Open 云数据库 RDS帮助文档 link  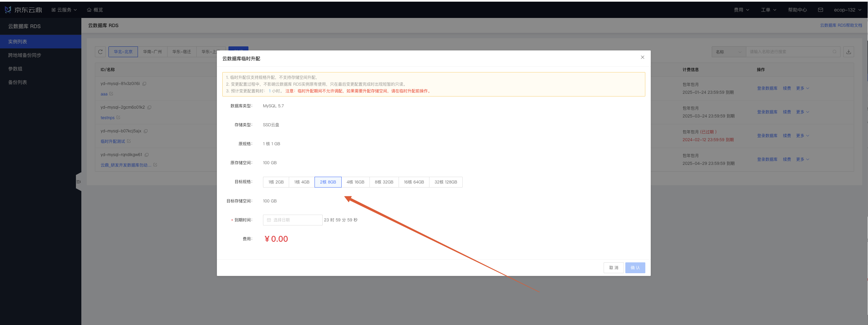(841, 25)
